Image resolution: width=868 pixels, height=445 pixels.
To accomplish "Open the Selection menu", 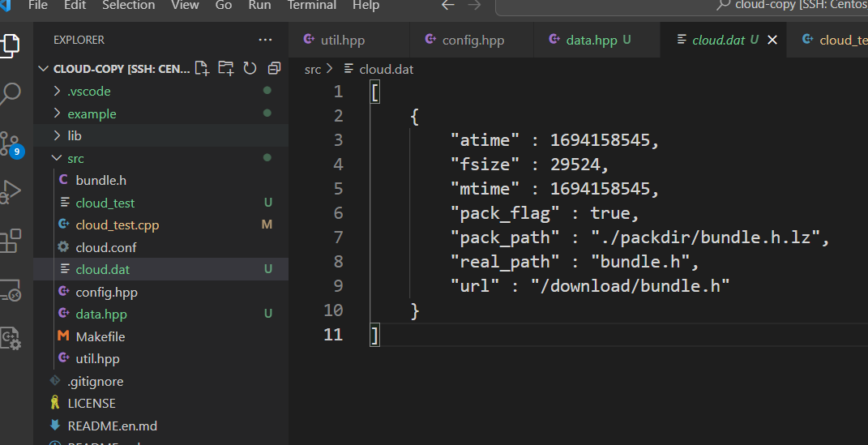I will (x=128, y=6).
